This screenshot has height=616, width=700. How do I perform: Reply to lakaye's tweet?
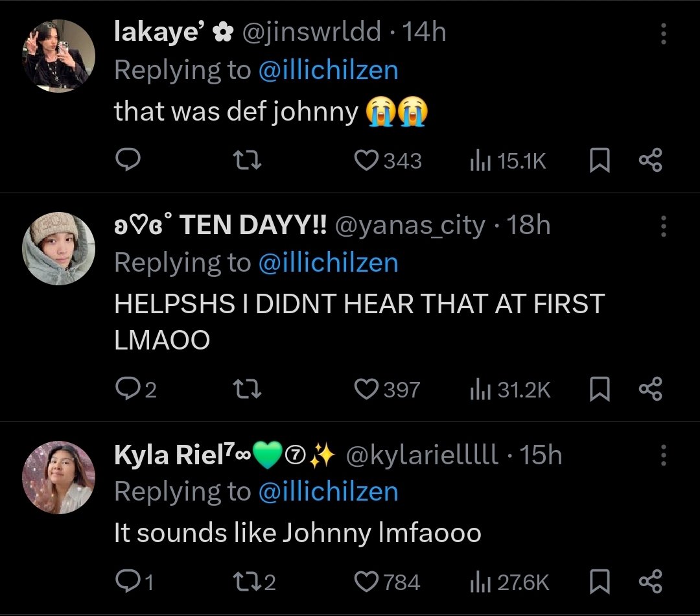(128, 161)
